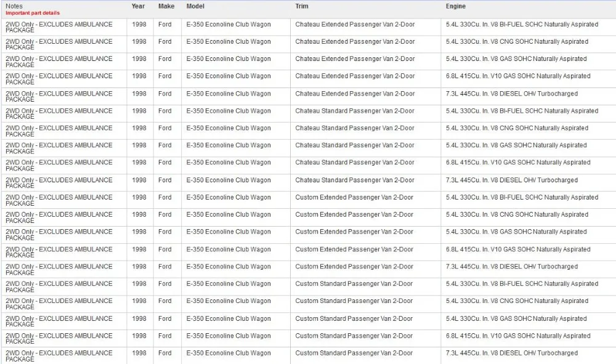Click Chateau Extended trim cell in 7.3L DIESEL row

pos(355,94)
